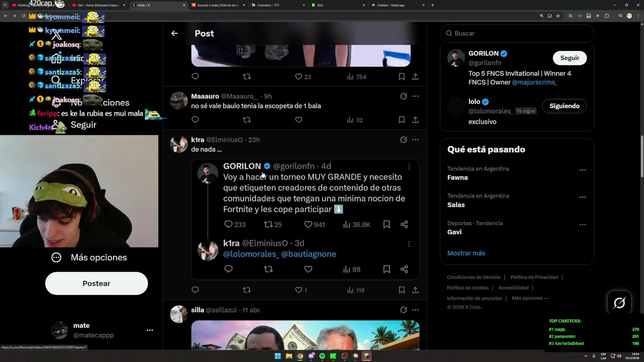Open Grok action on silla's post
Screen dimensions: 644x362
point(404,310)
